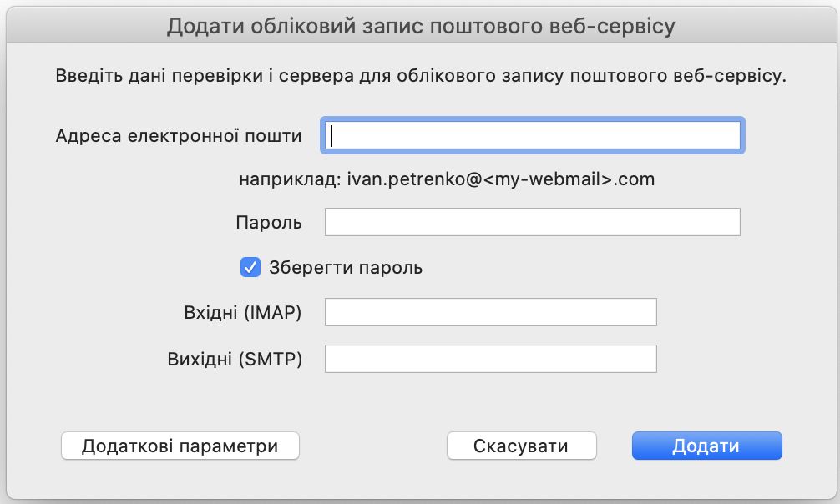Confirm adding the webmail account via Додати

tap(706, 445)
